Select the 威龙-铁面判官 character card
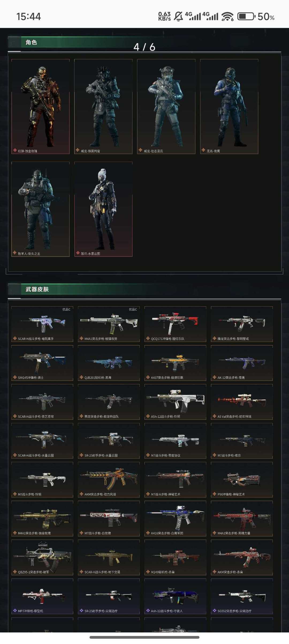Screen dimensions: 289x644 (103, 106)
